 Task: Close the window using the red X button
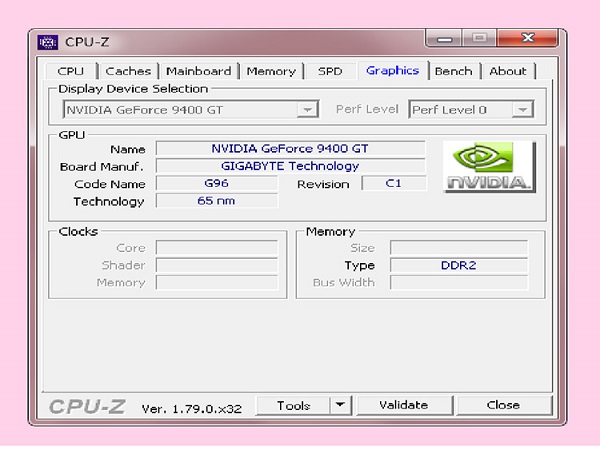click(x=527, y=40)
